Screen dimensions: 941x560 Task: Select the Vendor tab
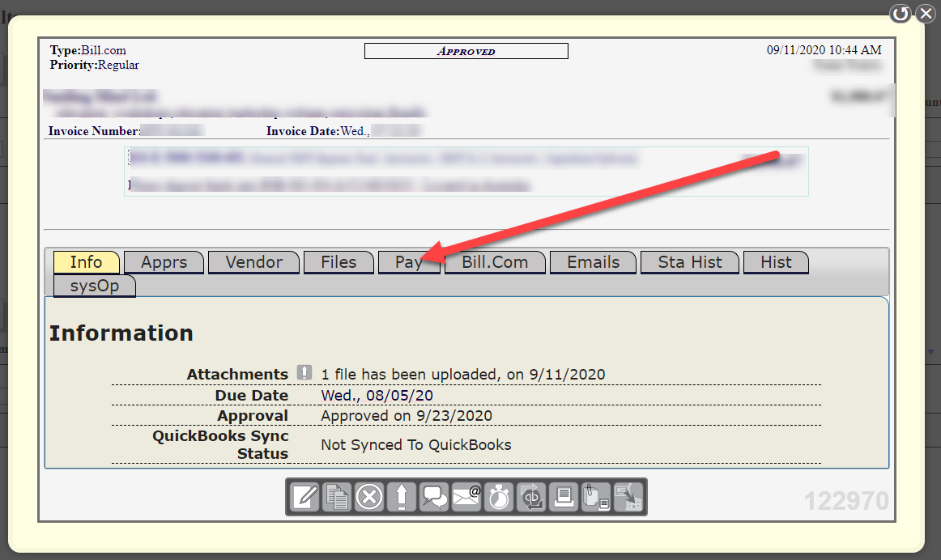click(x=253, y=262)
